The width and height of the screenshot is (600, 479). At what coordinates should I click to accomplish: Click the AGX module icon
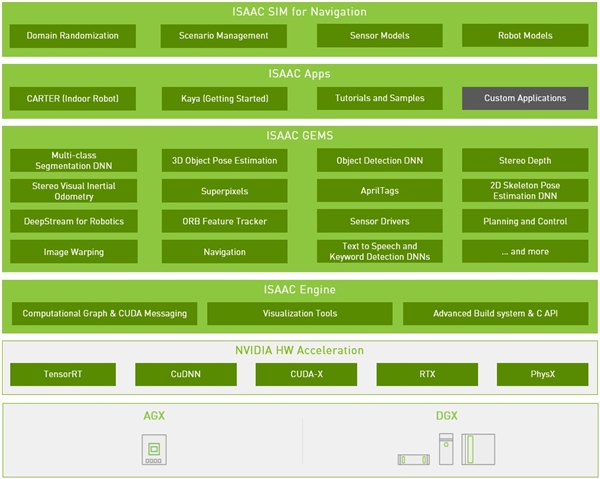coord(154,450)
